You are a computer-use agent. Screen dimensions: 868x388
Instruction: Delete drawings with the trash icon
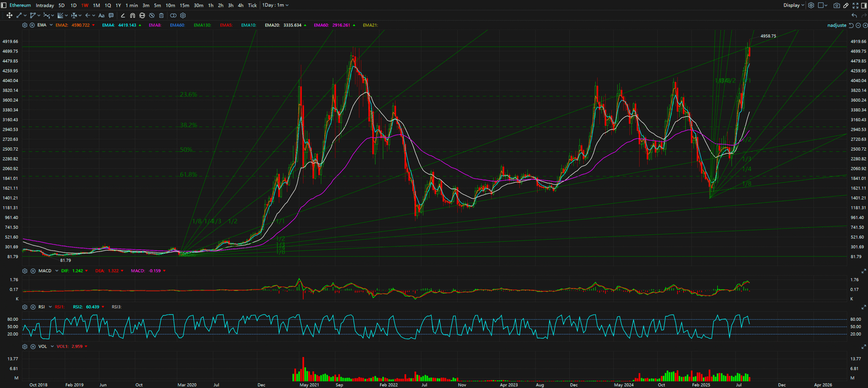pos(161,16)
